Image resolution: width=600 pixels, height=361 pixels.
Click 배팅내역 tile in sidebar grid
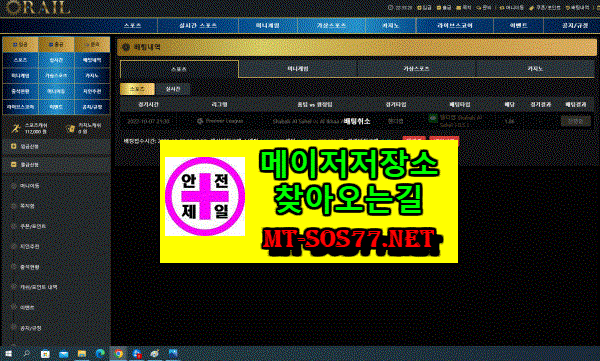click(x=92, y=60)
